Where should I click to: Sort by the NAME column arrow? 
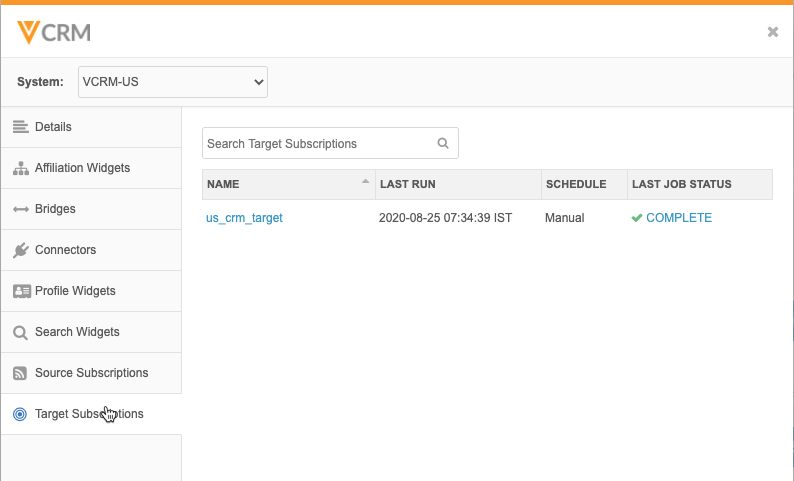coord(365,183)
